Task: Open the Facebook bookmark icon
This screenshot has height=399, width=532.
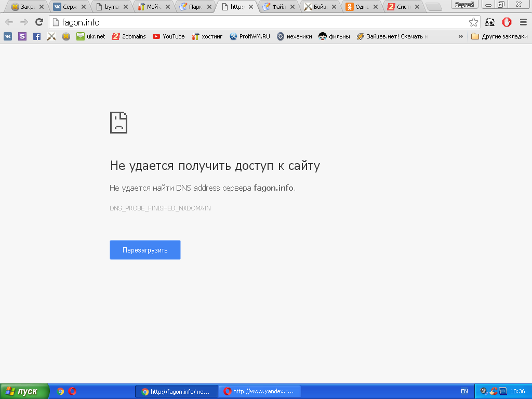Action: pos(37,36)
